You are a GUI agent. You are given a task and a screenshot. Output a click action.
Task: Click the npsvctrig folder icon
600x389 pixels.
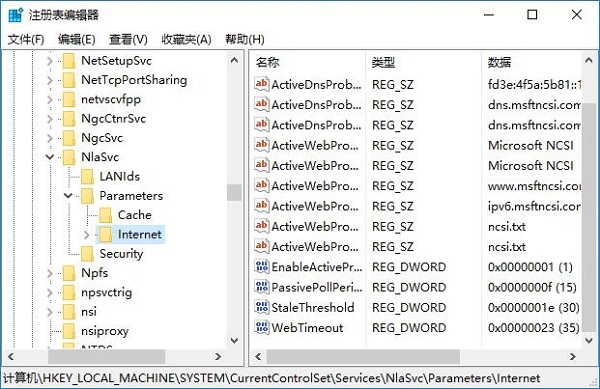click(x=69, y=292)
